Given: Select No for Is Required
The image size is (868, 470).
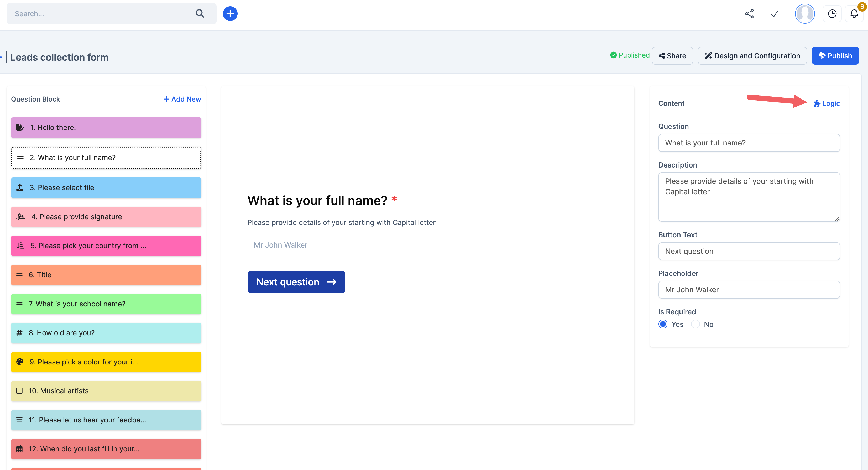Looking at the screenshot, I should coord(696,324).
